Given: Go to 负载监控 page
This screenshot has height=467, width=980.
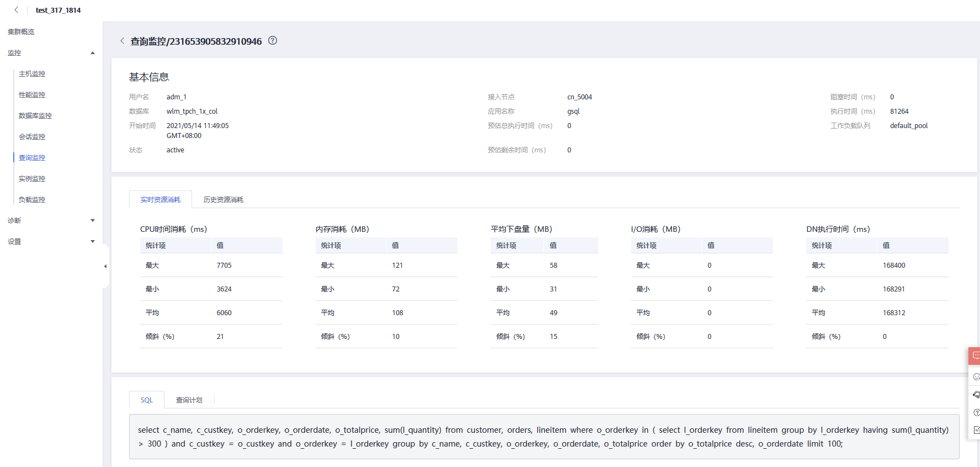Looking at the screenshot, I should [x=32, y=200].
